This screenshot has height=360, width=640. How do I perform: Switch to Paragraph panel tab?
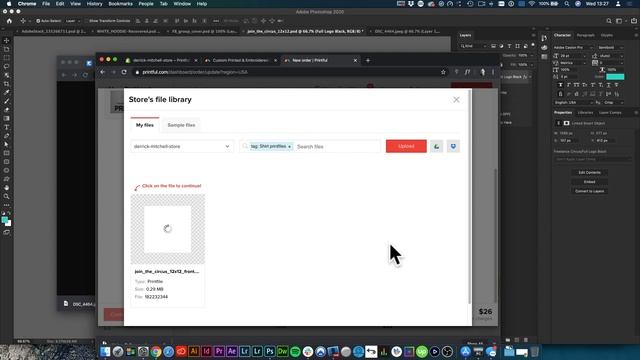click(x=586, y=36)
